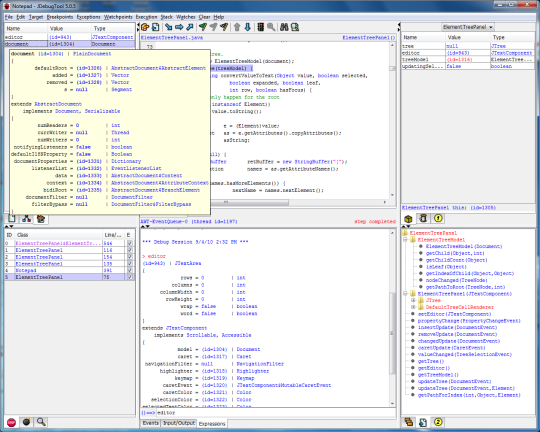Click the Class column header
This screenshot has width=540, height=432.
pos(59,235)
